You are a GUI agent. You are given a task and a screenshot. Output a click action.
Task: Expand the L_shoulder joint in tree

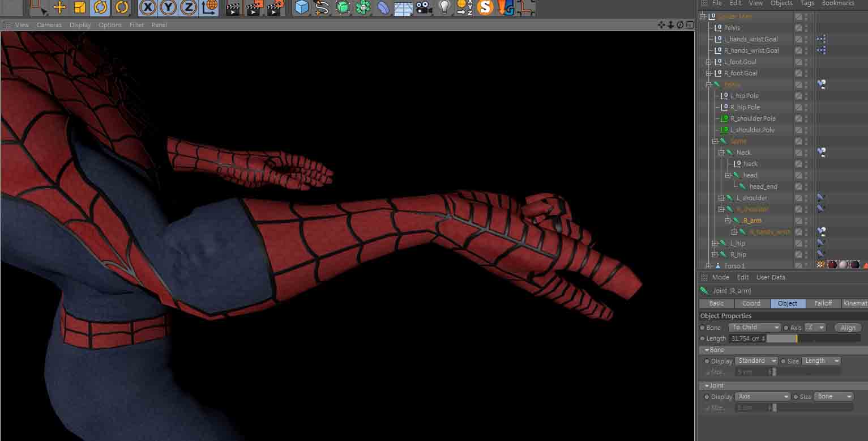[x=721, y=198]
